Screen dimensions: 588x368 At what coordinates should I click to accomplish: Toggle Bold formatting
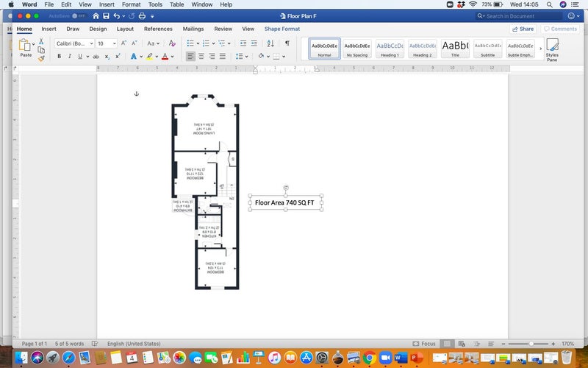[x=59, y=57]
